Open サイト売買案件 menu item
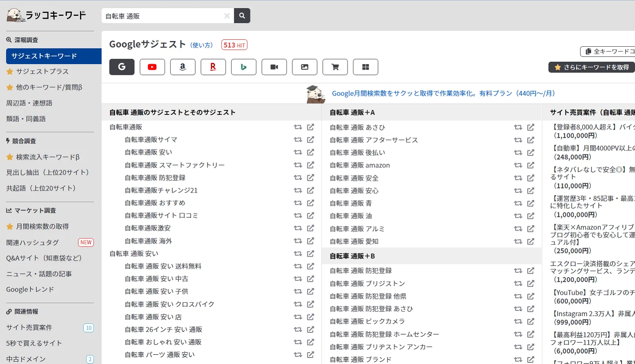This screenshot has height=364, width=635. click(29, 327)
